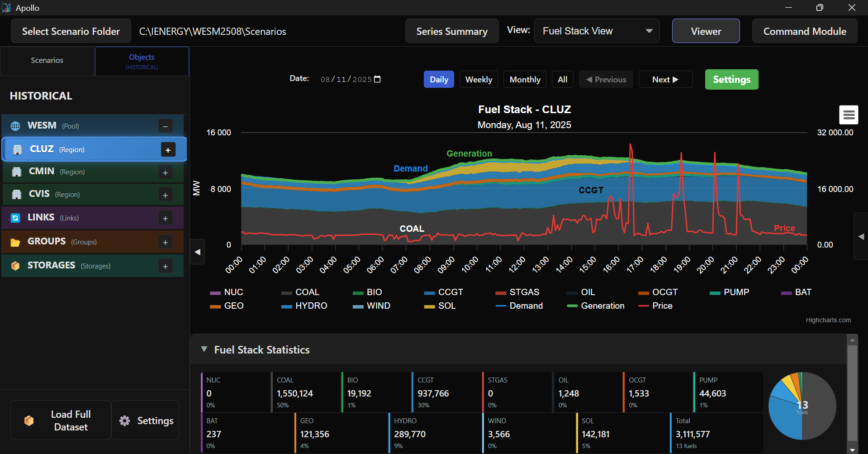
Task: Open right side panel arrow handle
Action: pyautogui.click(x=861, y=236)
